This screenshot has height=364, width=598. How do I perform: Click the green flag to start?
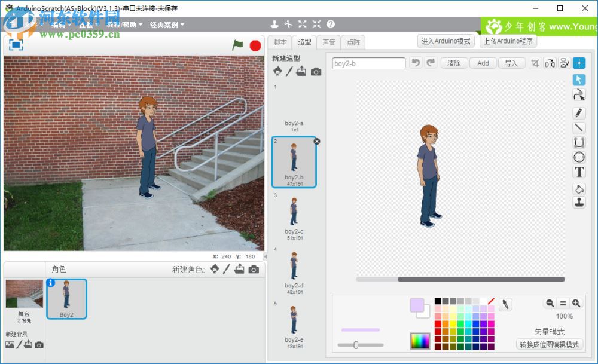pyautogui.click(x=238, y=45)
